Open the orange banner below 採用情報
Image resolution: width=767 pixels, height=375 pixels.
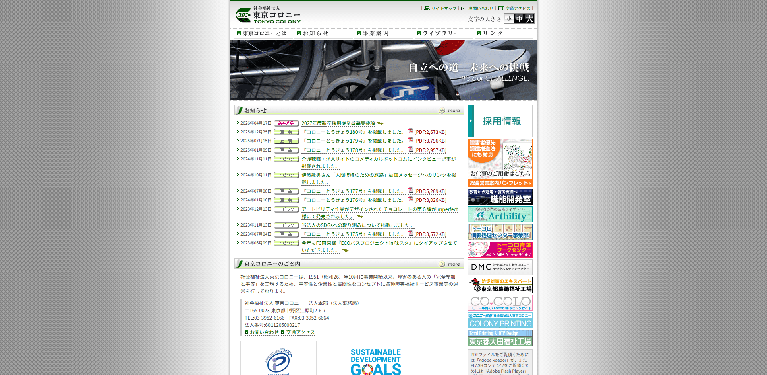point(500,163)
